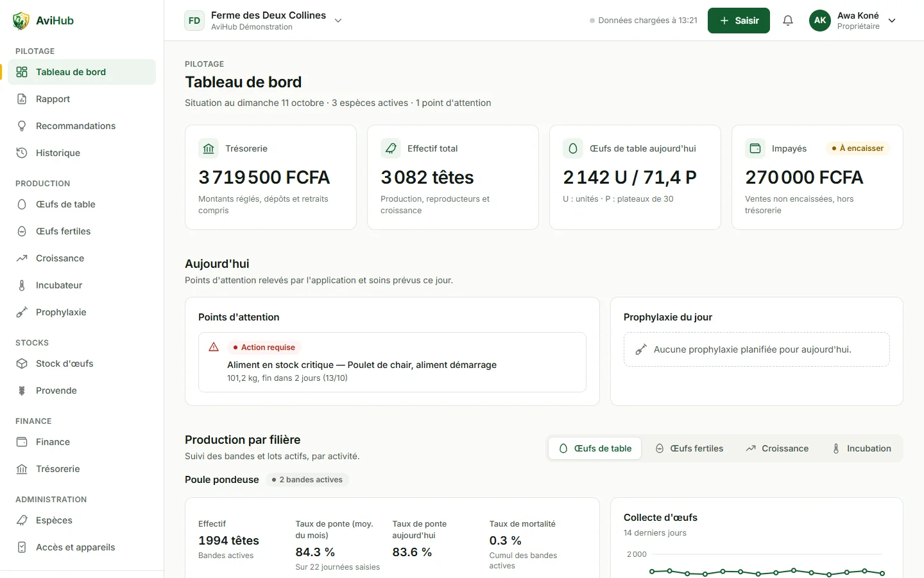Screen dimensions: 924x578
Task: Click the Collecte d'œufs chart title
Action: [x=660, y=518]
